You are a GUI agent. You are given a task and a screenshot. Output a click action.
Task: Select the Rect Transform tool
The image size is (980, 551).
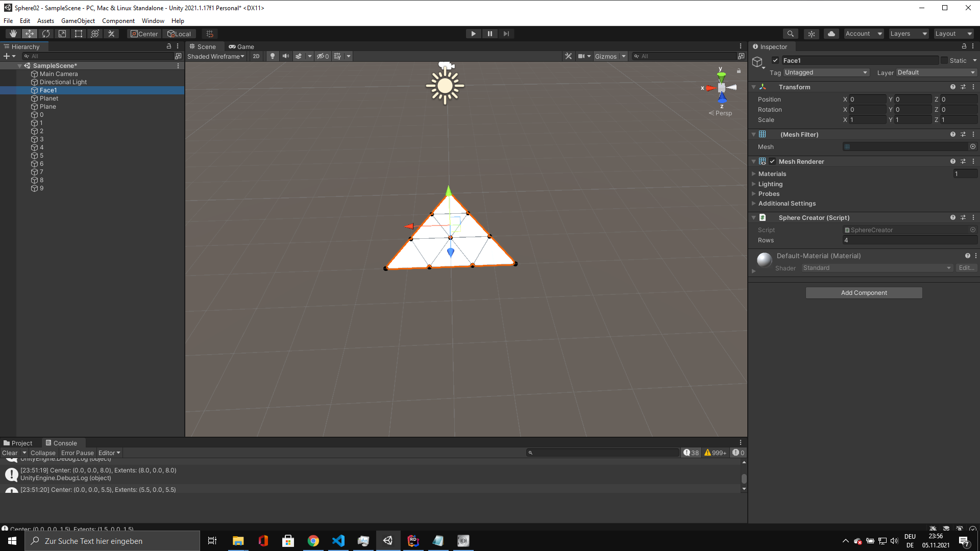(x=79, y=34)
